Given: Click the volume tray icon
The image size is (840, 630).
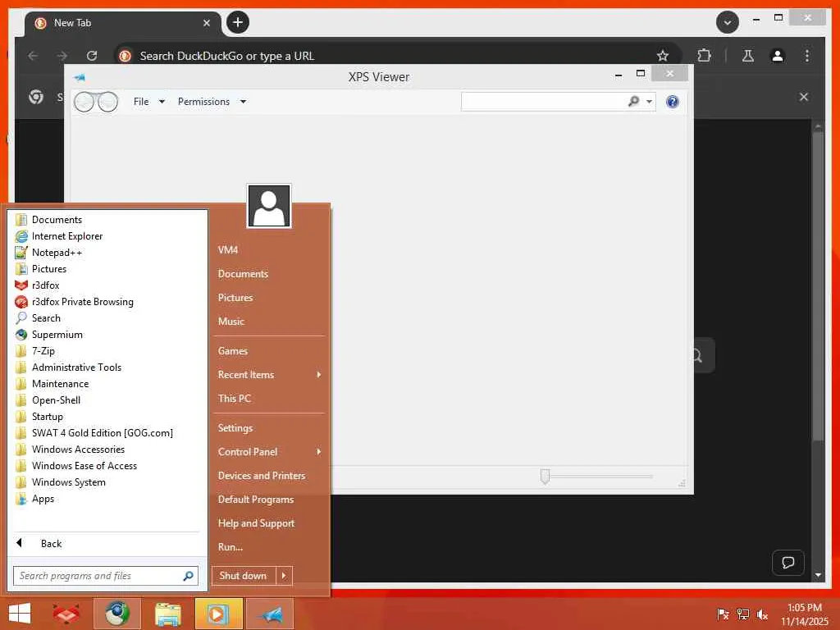Looking at the screenshot, I should coord(762,614).
